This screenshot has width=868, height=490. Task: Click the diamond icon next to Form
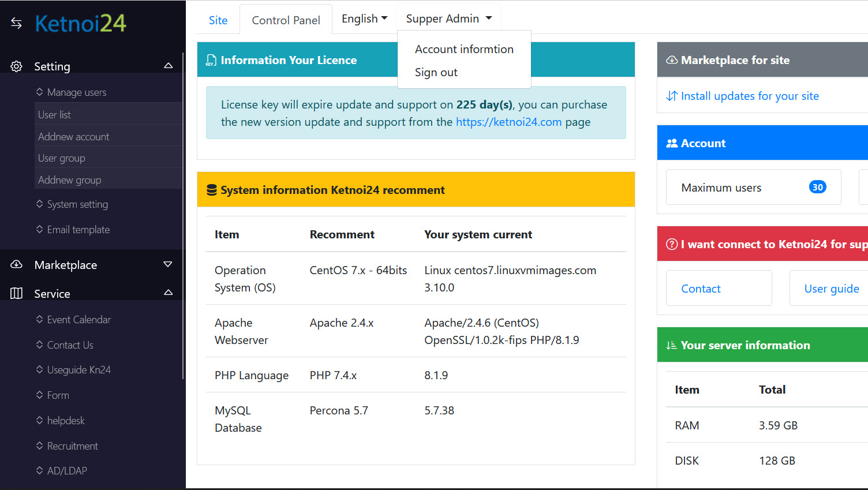[39, 395]
